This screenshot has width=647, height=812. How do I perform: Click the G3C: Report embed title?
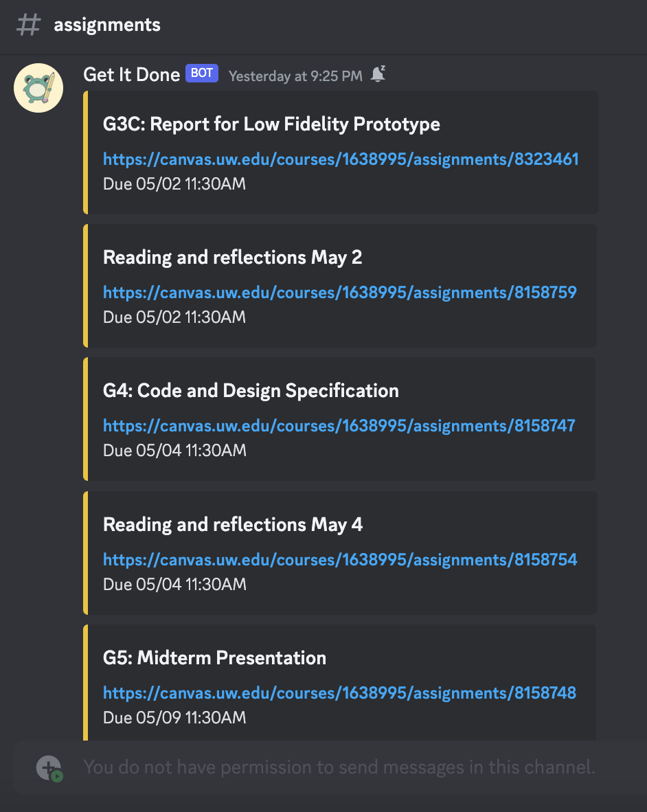coord(271,124)
